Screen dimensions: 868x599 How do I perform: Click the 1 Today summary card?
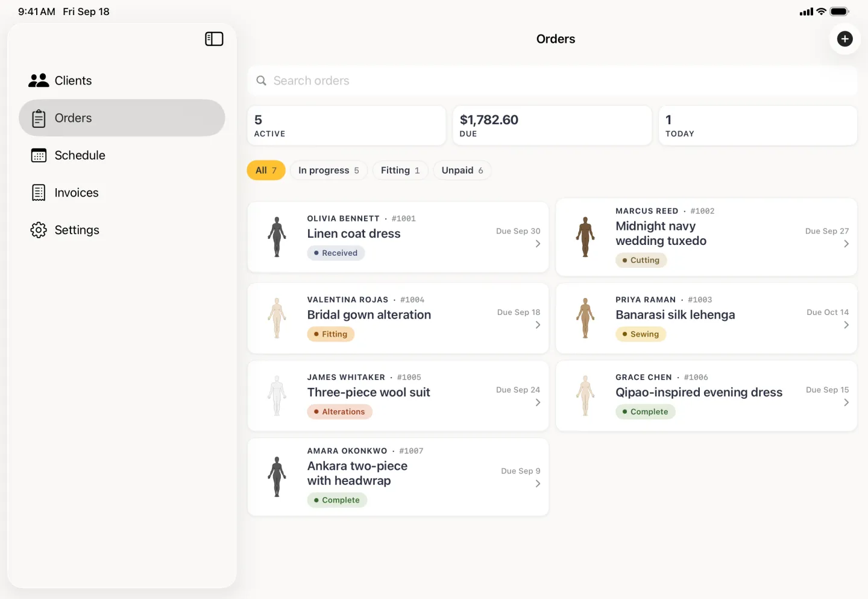tap(758, 125)
